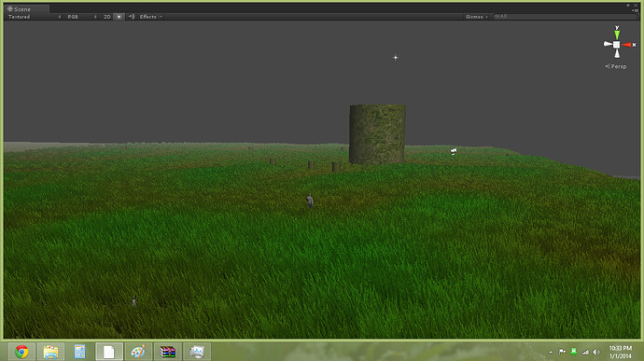Select the mossy cylinder tower object

coord(377,134)
